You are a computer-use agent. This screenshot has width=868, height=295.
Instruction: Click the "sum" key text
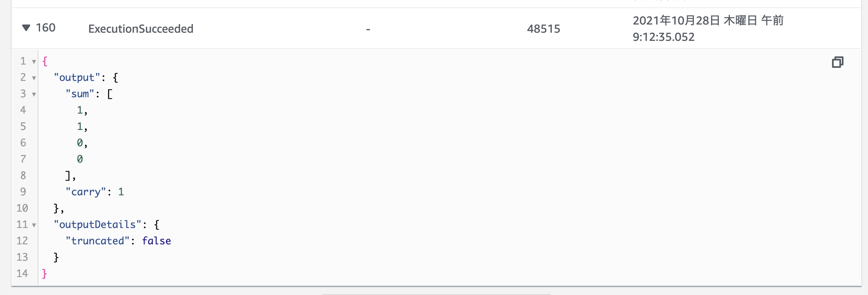(80, 94)
